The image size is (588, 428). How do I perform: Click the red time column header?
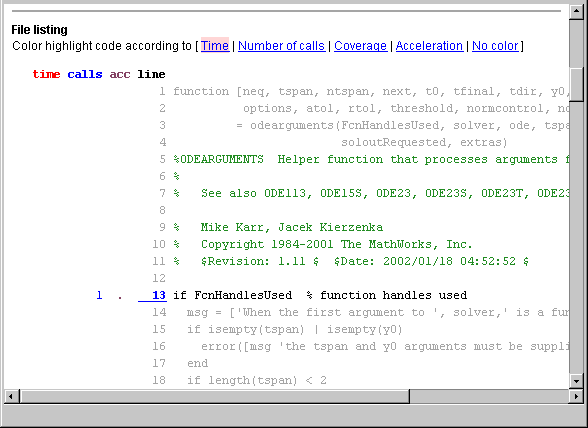[x=46, y=74]
